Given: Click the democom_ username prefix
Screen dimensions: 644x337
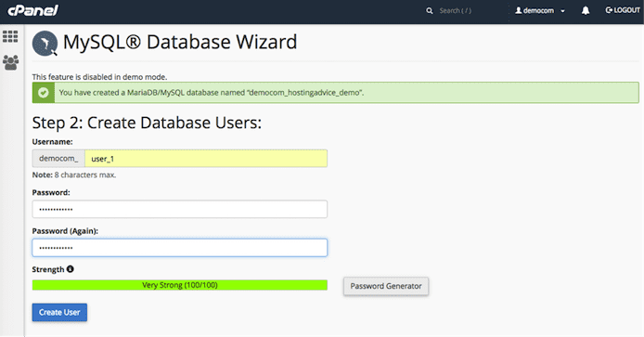Looking at the screenshot, I should pos(58,158).
